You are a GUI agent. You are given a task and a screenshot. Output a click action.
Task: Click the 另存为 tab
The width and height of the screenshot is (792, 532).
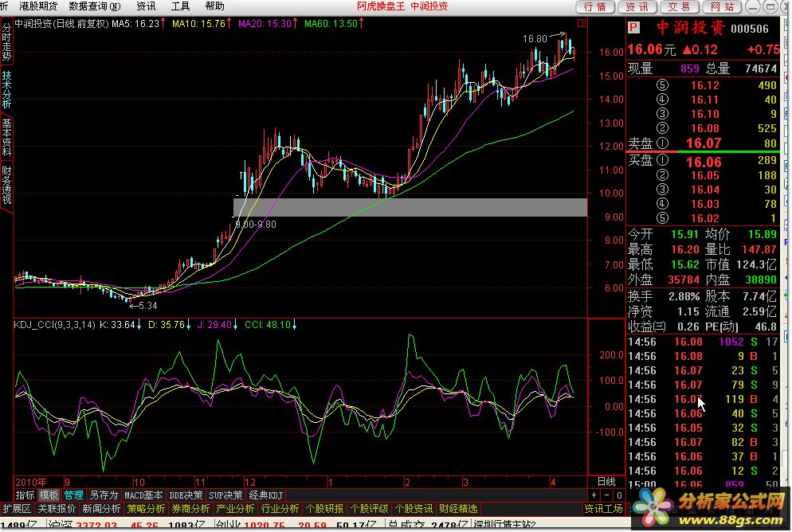tap(104, 495)
